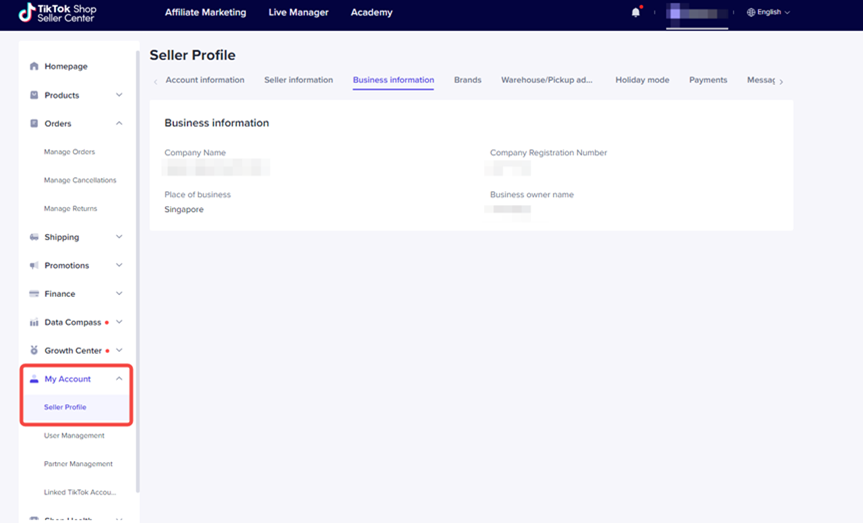Open the Warehouse/Pickup address tab
The height and width of the screenshot is (523, 863).
[547, 80]
